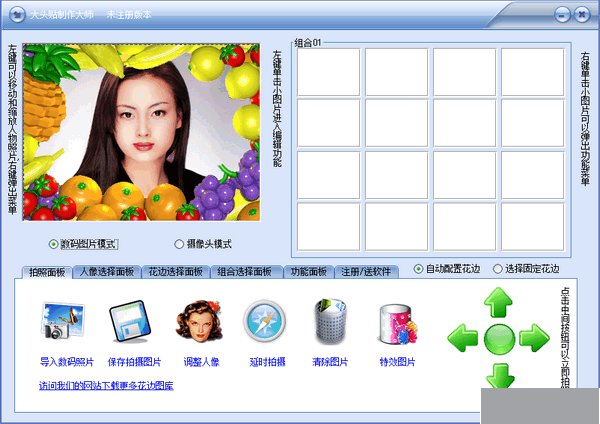Image resolution: width=600 pixels, height=424 pixels.
Task: Open the 特效图片 paint can icon
Action: (x=398, y=324)
